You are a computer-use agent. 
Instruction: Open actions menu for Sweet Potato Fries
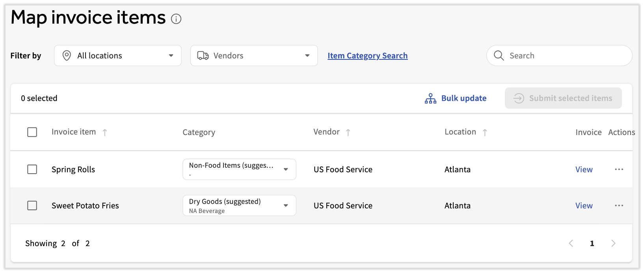pyautogui.click(x=619, y=205)
